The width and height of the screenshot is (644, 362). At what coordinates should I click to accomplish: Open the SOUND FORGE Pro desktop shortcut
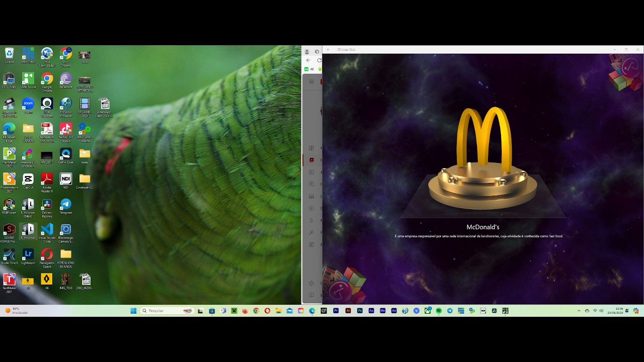point(9,232)
